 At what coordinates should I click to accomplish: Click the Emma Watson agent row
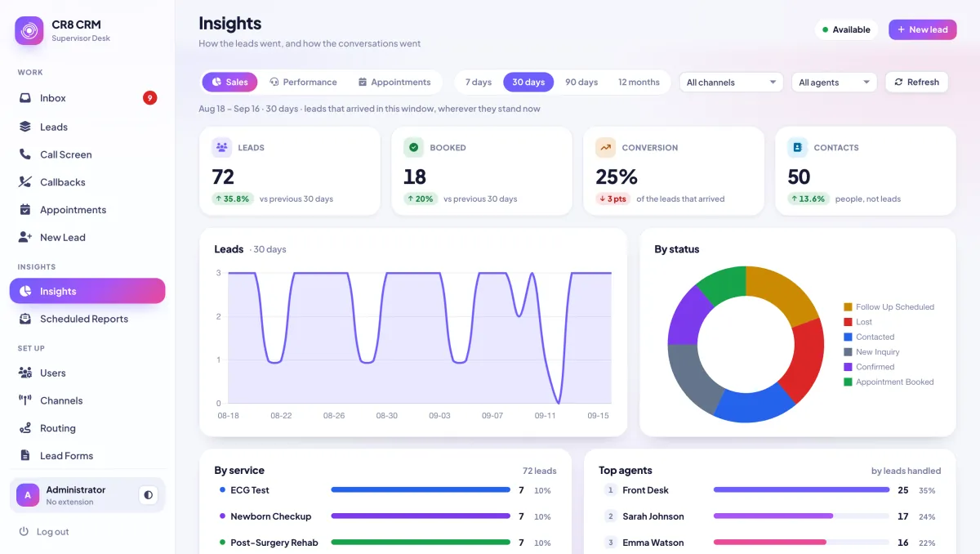point(770,543)
